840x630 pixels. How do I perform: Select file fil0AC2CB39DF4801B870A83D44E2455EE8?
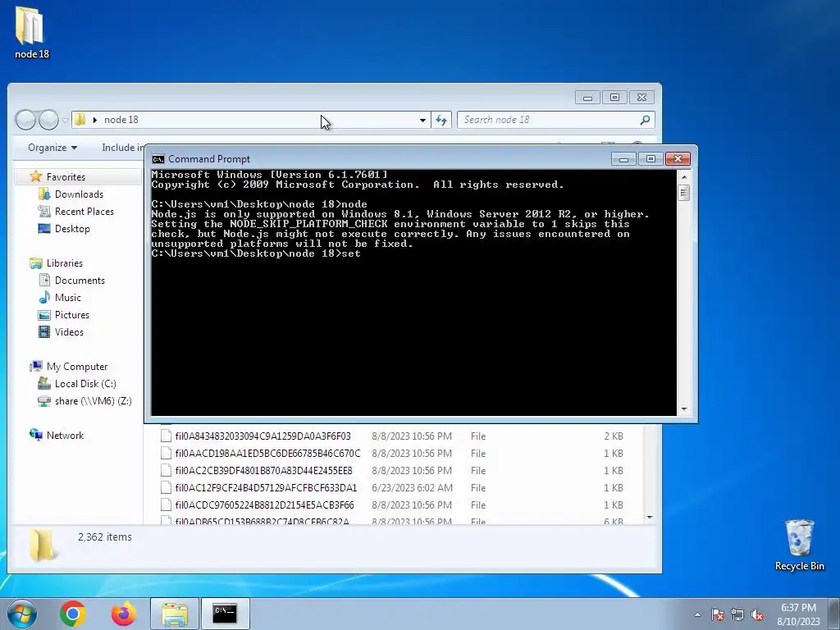click(263, 470)
